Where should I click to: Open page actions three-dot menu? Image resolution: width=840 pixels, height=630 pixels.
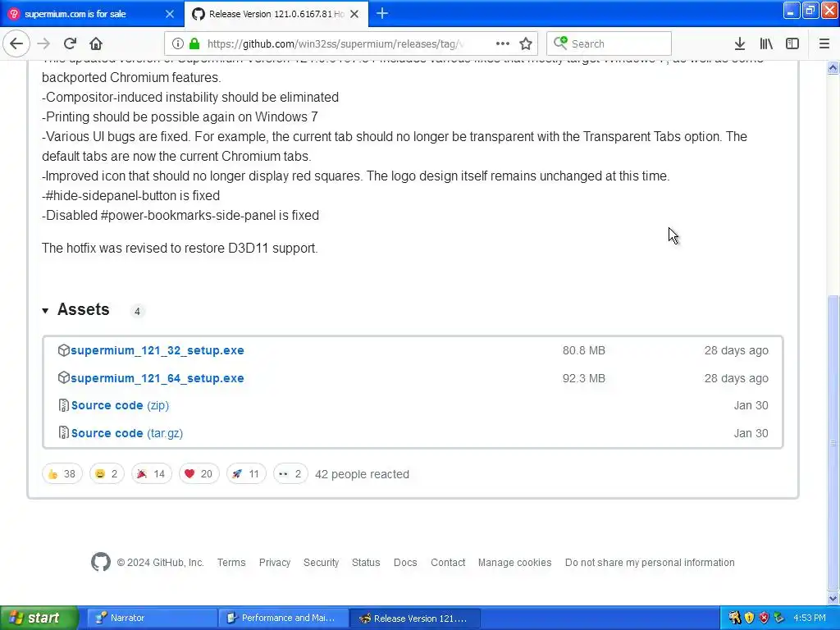[503, 43]
